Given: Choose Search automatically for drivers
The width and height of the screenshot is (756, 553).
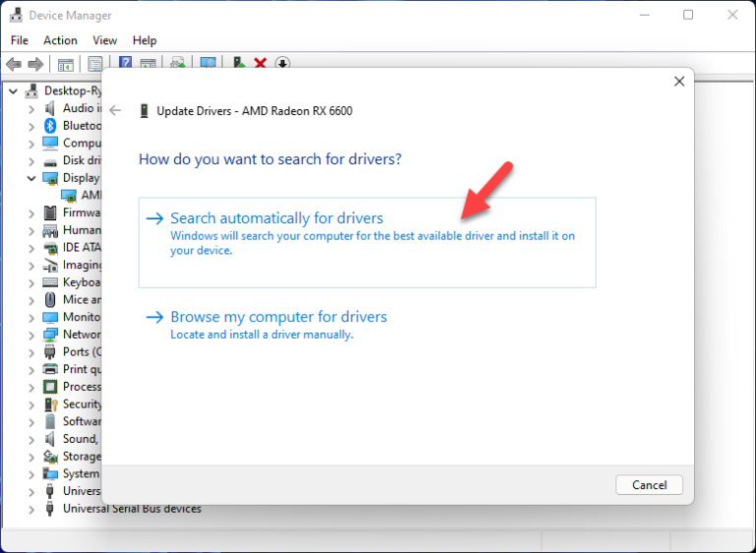Looking at the screenshot, I should click(367, 242).
